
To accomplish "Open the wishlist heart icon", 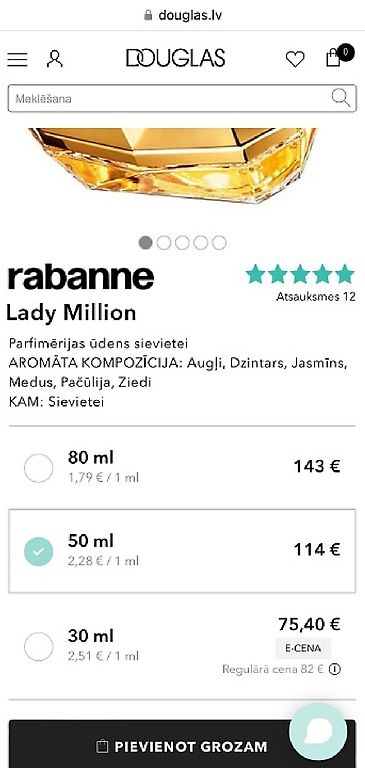I will 295,59.
